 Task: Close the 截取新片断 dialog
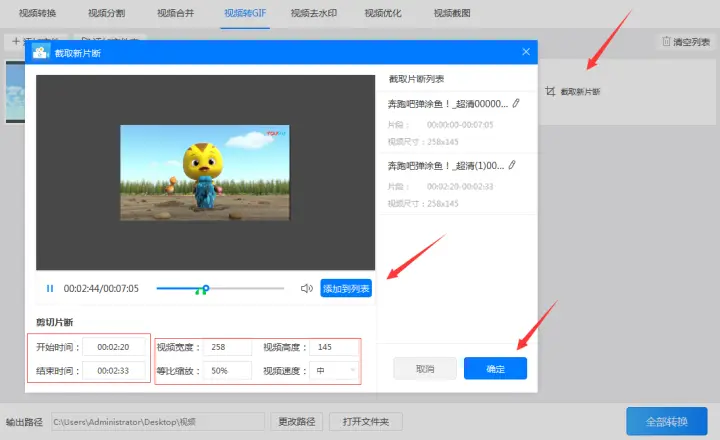click(x=526, y=52)
